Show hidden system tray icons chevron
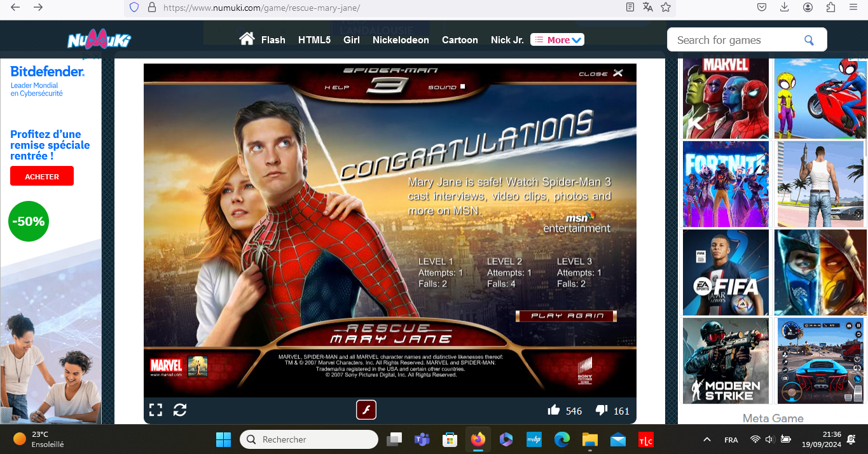 pyautogui.click(x=706, y=439)
